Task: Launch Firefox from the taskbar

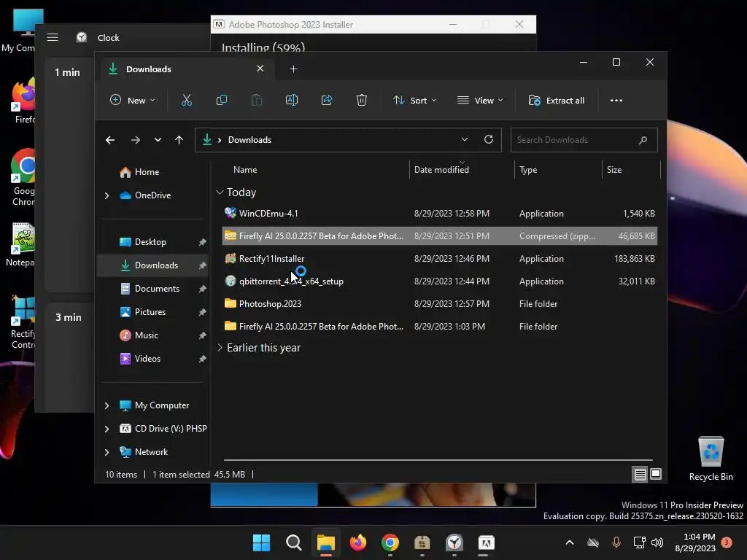Action: click(x=357, y=542)
